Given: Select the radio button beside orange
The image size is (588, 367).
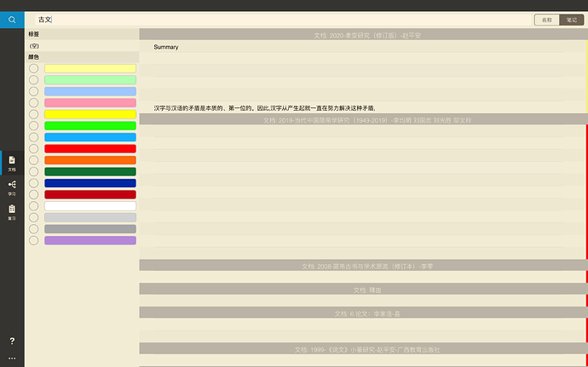Looking at the screenshot, I should click(x=34, y=160).
